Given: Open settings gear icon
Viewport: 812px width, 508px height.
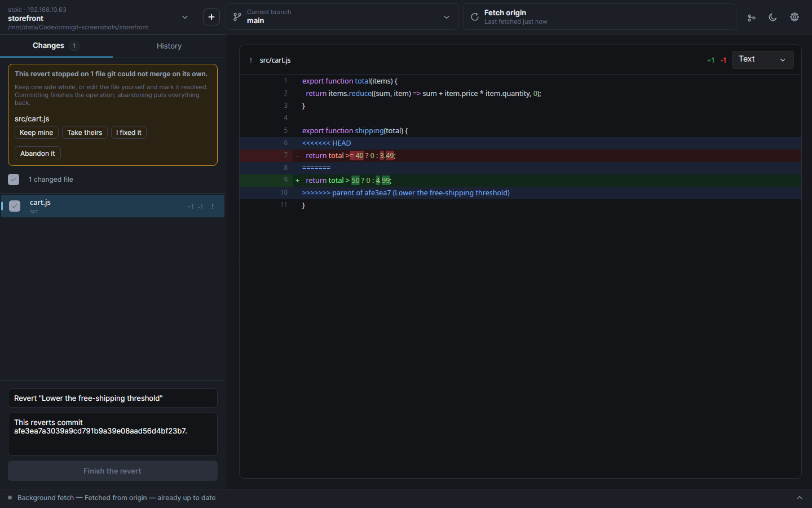Looking at the screenshot, I should (x=795, y=17).
